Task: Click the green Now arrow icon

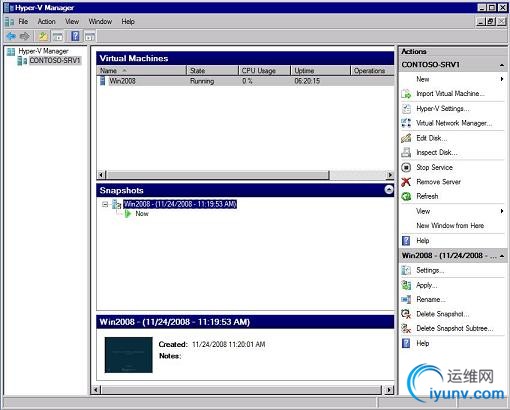Action: (x=128, y=214)
